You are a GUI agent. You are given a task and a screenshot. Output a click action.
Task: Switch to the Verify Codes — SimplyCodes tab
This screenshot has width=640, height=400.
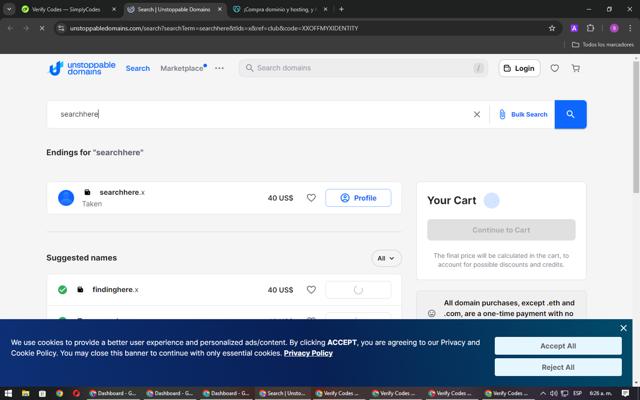65,9
